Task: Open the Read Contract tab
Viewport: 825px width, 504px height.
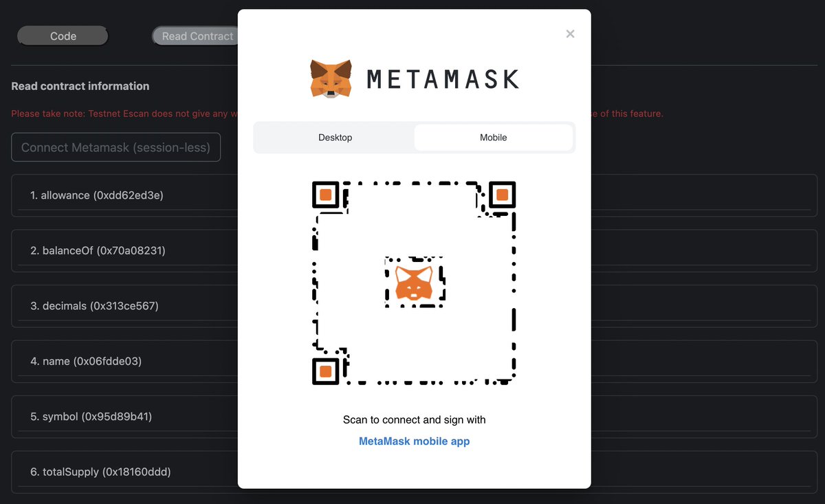Action: coord(195,36)
